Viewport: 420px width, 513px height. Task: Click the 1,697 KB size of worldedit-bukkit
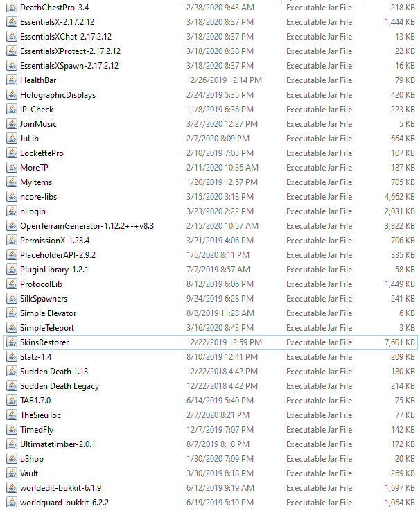coord(400,488)
